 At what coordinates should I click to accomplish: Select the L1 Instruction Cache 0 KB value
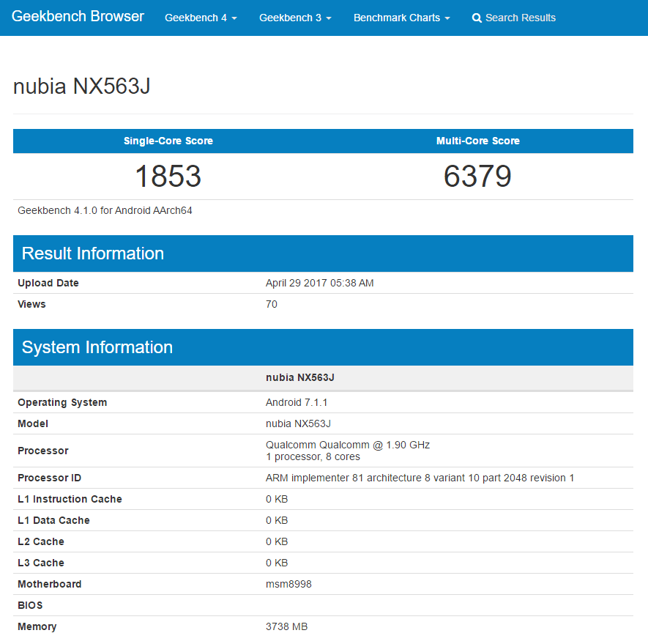click(x=277, y=499)
